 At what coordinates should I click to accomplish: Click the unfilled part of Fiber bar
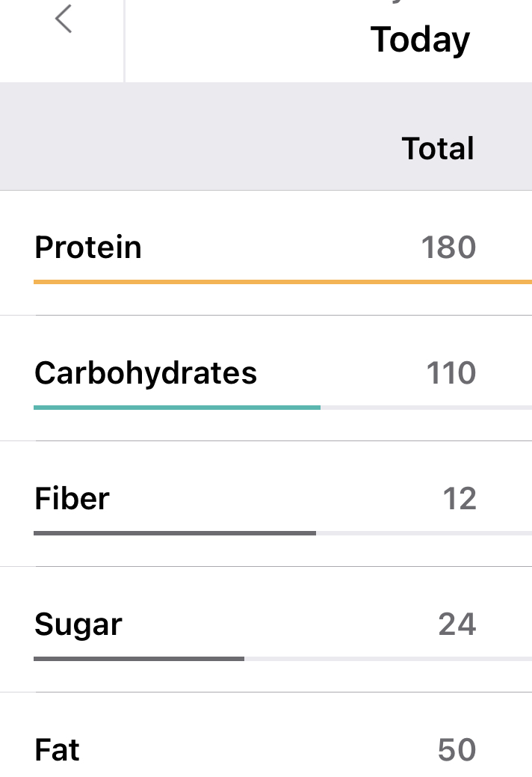[x=424, y=533]
